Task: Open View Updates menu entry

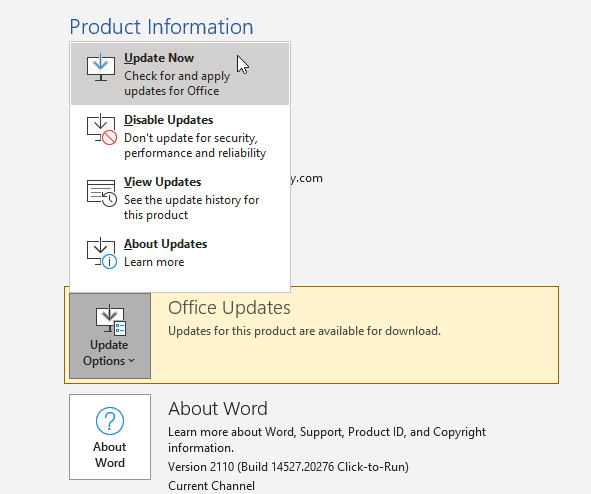Action: click(180, 198)
